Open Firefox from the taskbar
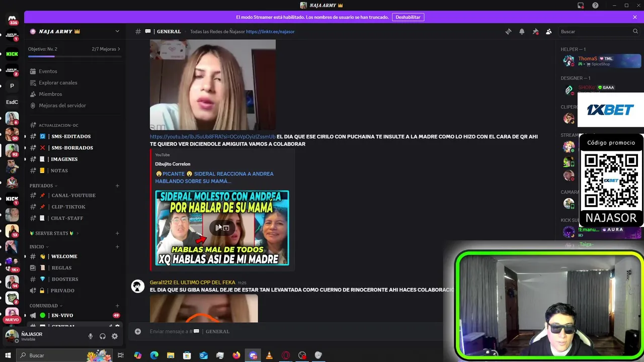 tap(236, 355)
